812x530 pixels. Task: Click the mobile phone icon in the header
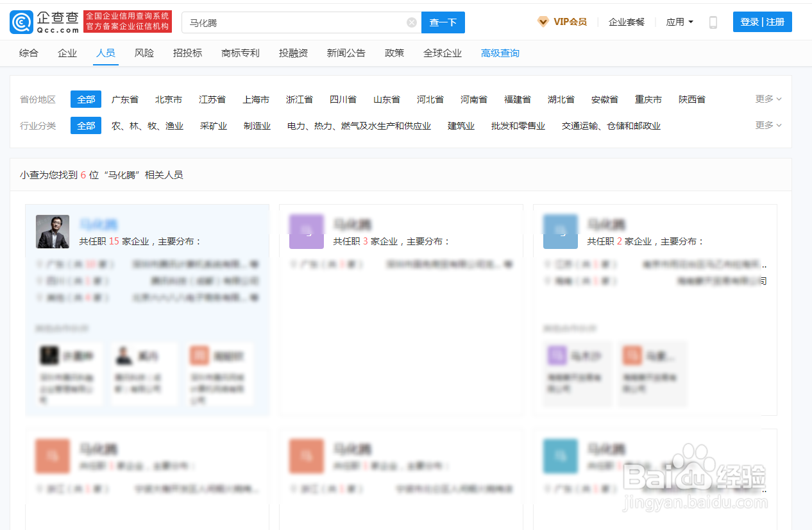tap(712, 21)
